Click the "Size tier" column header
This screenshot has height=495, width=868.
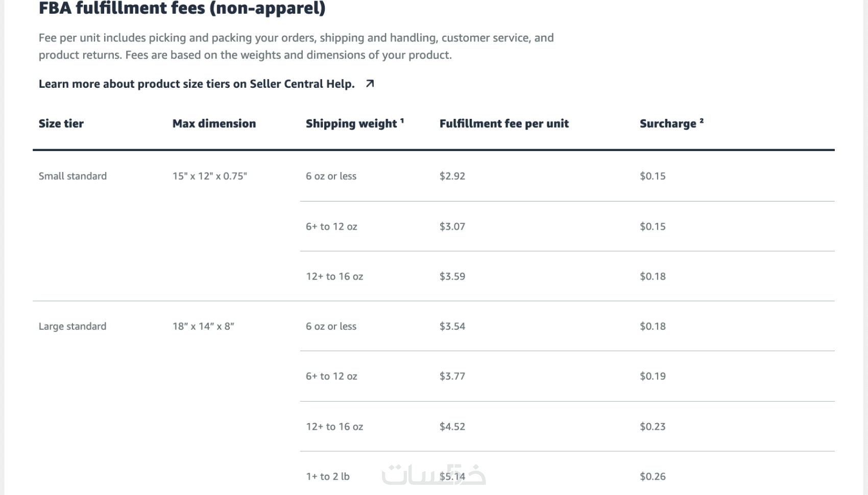coord(61,123)
